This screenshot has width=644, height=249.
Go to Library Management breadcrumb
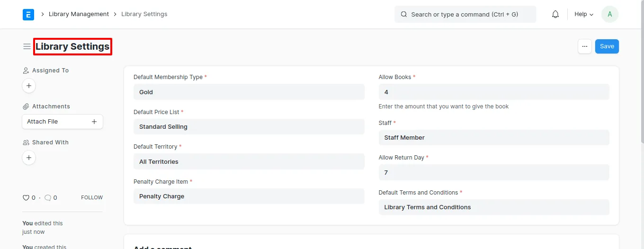[x=79, y=14]
